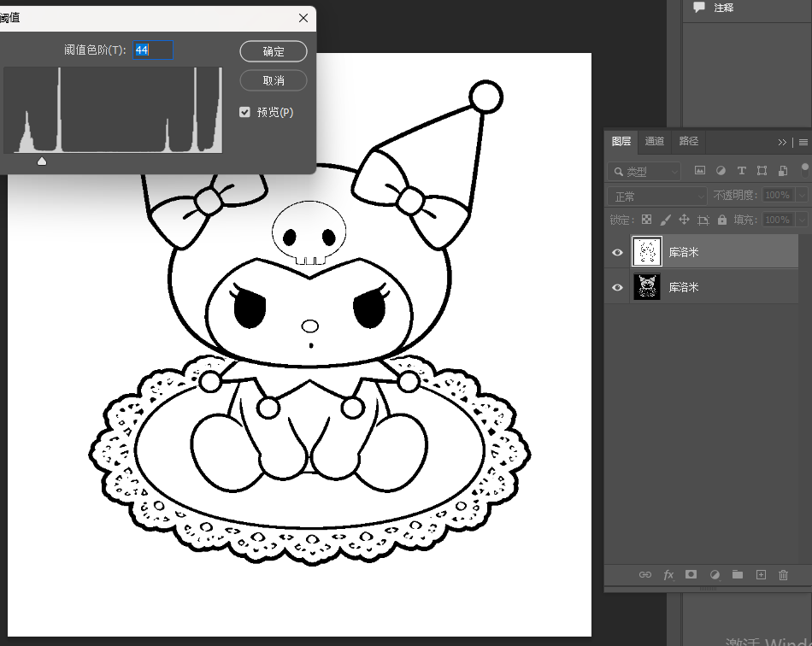Close the threshold dialog with X
The width and height of the screenshot is (812, 646).
coord(303,18)
